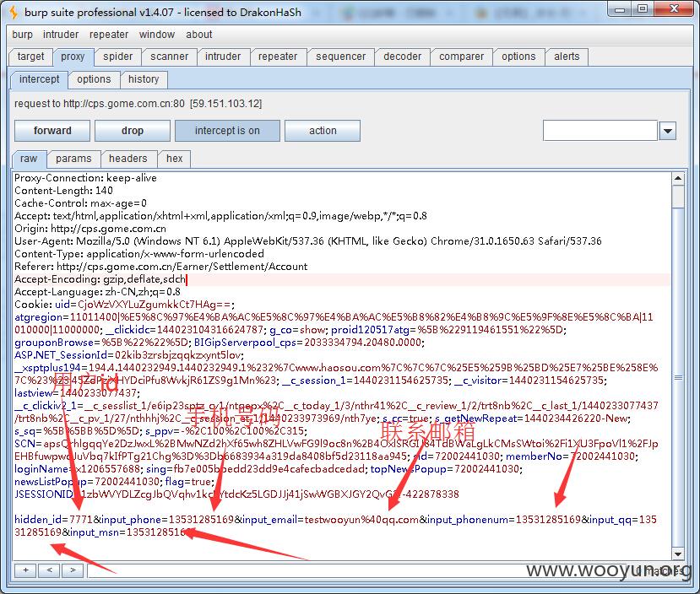The height and width of the screenshot is (594, 700).
Task: Expand the combo box dropdown arrow
Action: click(x=668, y=131)
